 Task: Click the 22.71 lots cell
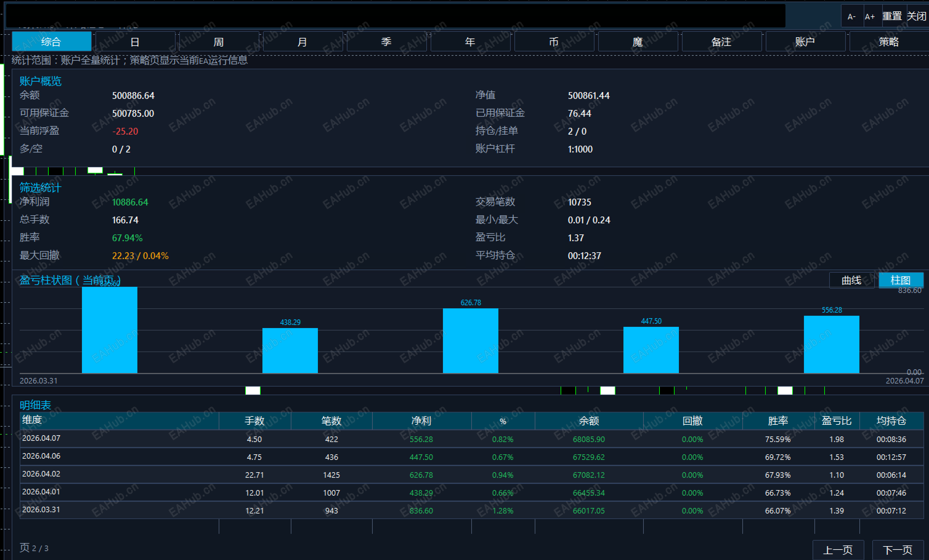254,475
